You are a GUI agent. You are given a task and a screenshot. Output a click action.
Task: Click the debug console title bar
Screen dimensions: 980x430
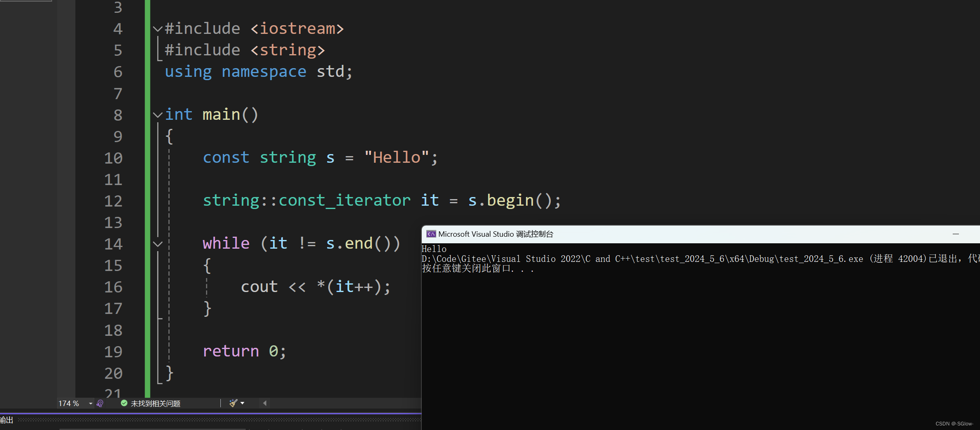coord(662,234)
